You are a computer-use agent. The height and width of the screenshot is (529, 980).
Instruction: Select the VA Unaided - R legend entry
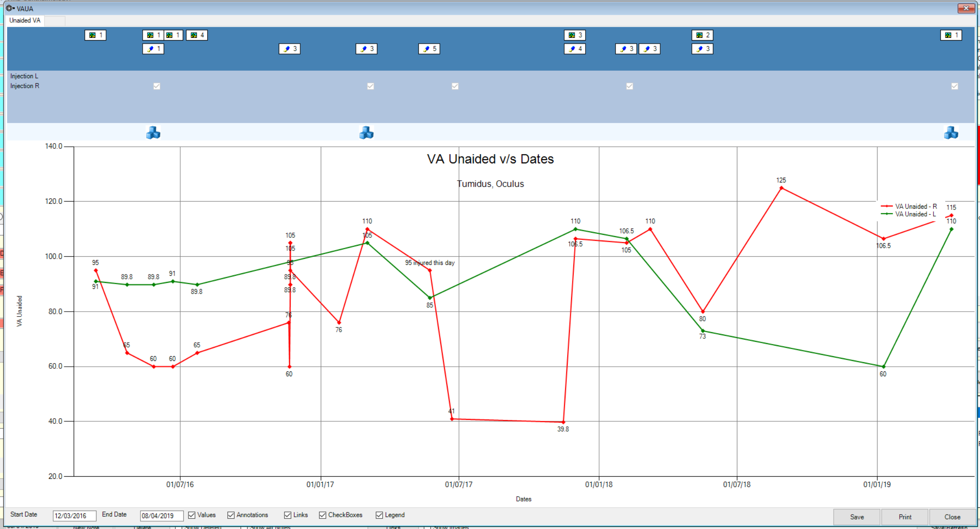(915, 206)
